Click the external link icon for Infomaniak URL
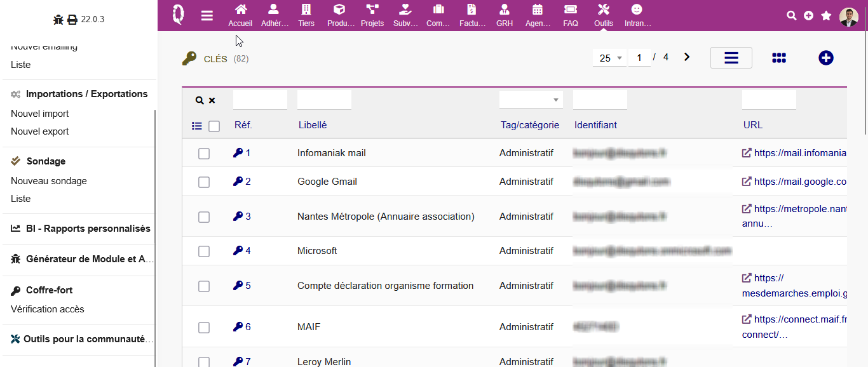The width and height of the screenshot is (868, 367). coord(747,152)
